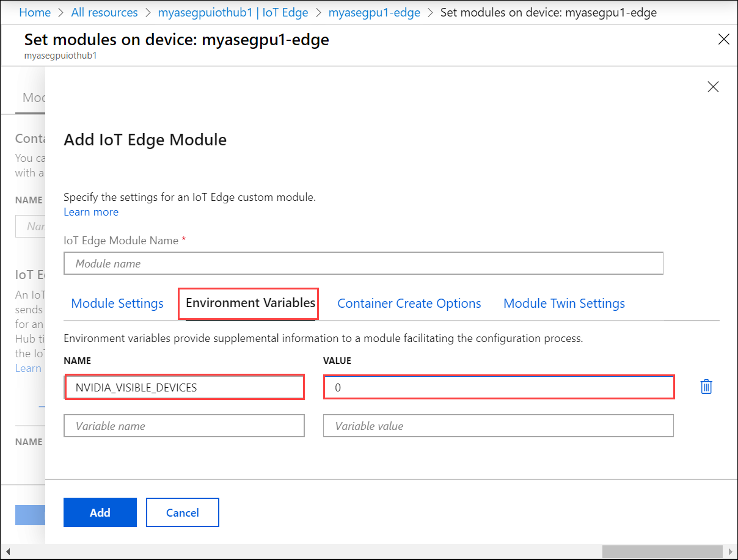Close the Add IoT Edge Module pane
The width and height of the screenshot is (738, 560).
713,87
